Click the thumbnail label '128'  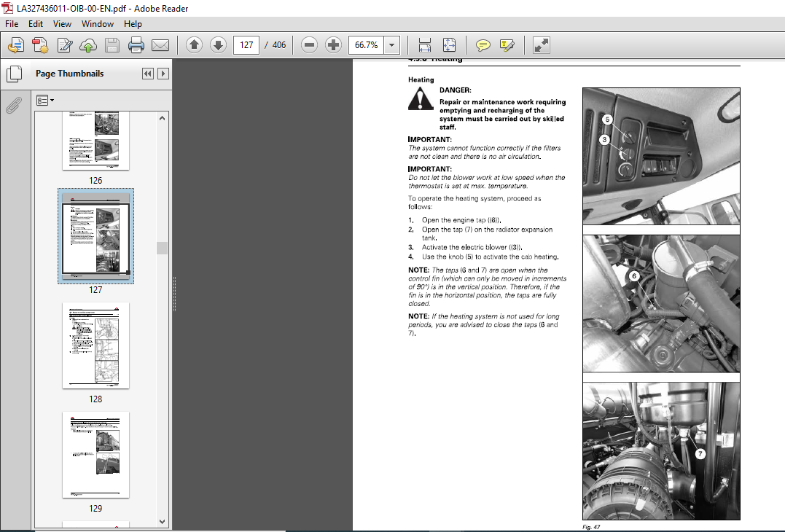(95, 399)
